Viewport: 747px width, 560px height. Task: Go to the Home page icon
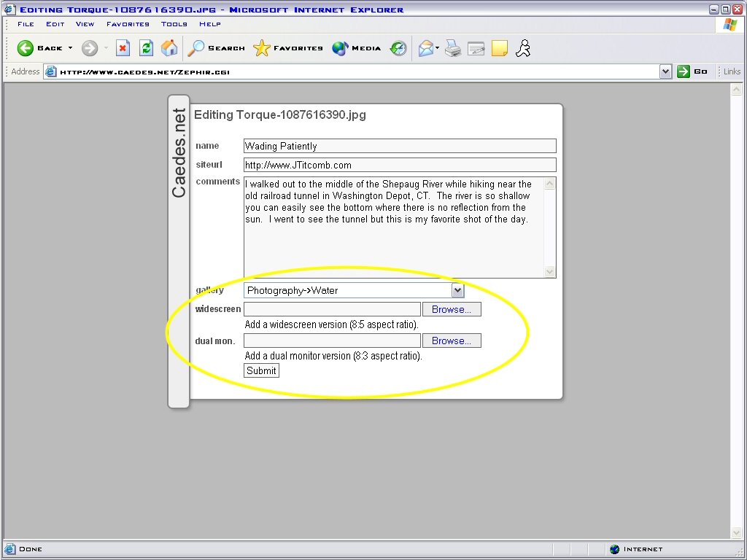tap(169, 48)
